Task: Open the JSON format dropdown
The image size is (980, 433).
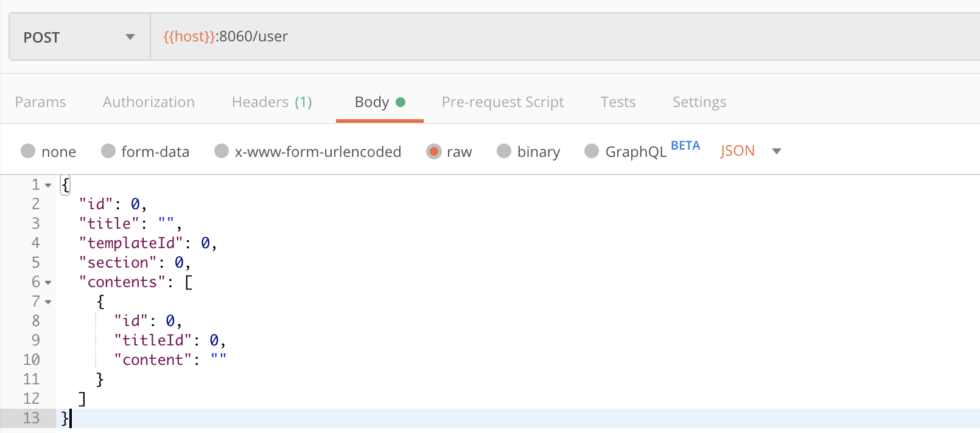Action: click(750, 151)
